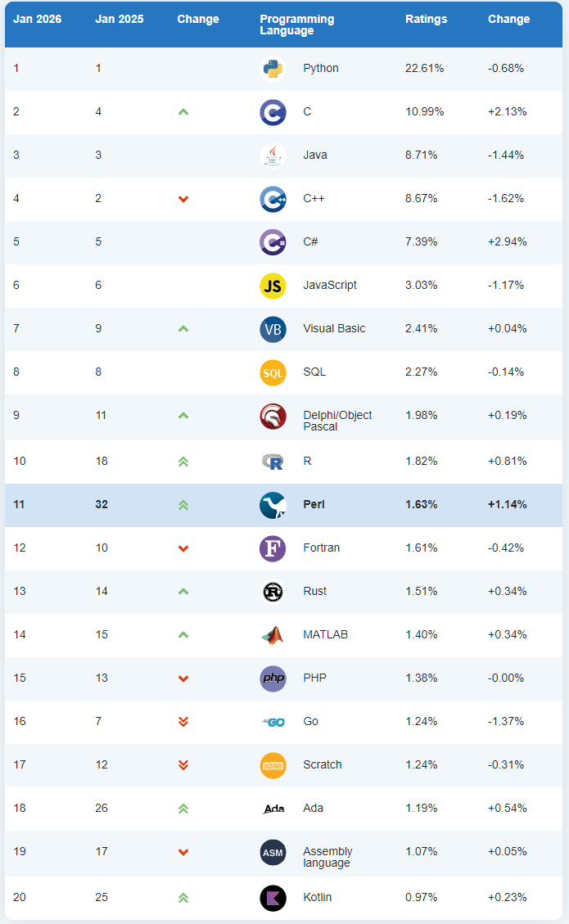Screen dimensions: 569x924
Task: Click double up arrow in Perl row
Action: click(183, 505)
